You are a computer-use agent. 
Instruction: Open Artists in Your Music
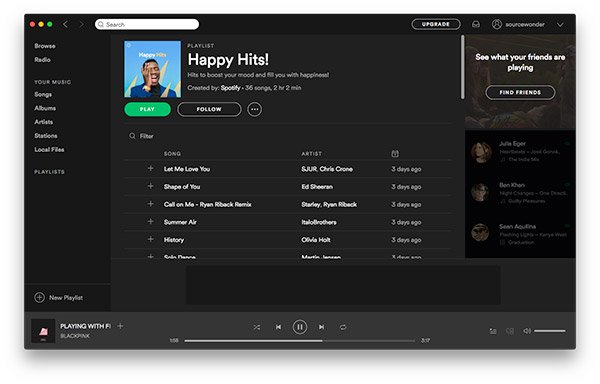[x=44, y=122]
